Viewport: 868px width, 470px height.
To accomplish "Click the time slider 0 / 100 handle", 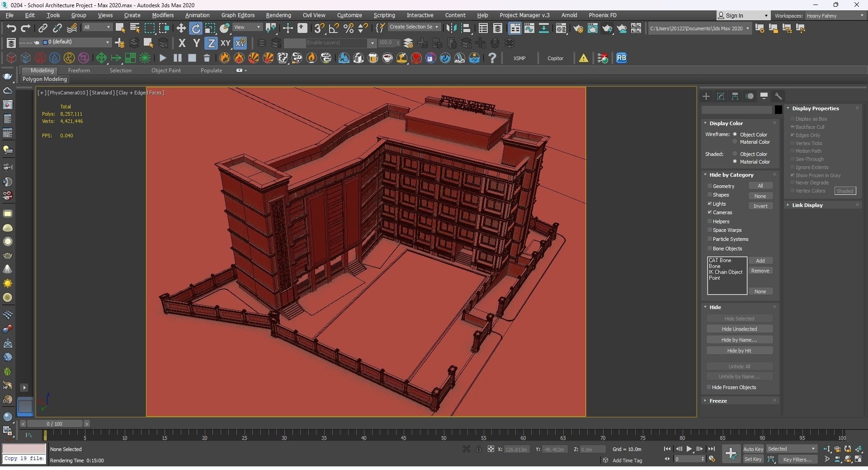I will pyautogui.click(x=55, y=424).
